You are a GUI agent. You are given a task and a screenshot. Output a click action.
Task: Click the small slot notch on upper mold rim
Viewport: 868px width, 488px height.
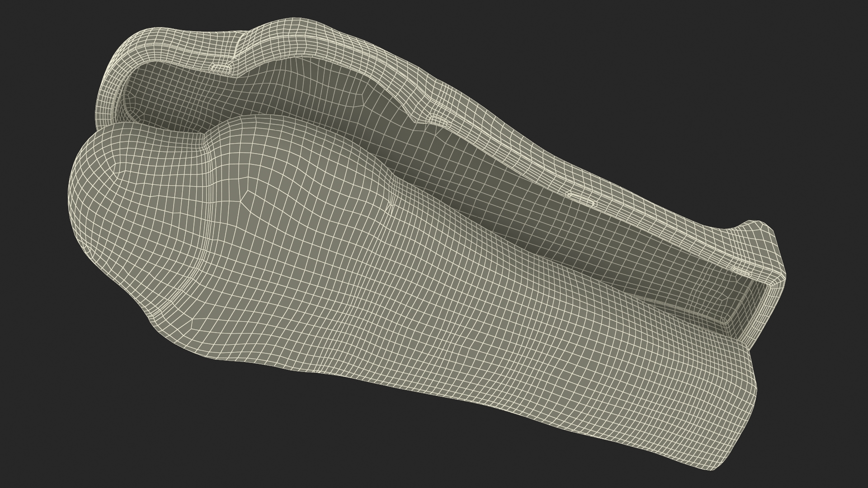coord(222,68)
